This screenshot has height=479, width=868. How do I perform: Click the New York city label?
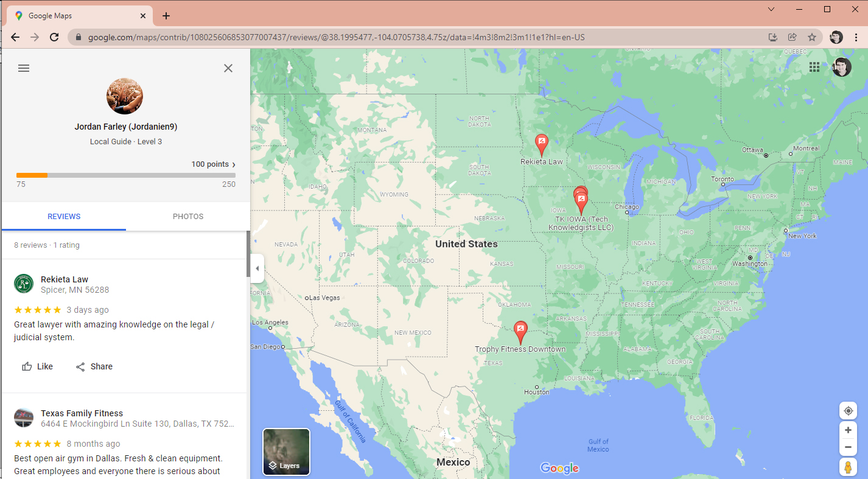802,236
